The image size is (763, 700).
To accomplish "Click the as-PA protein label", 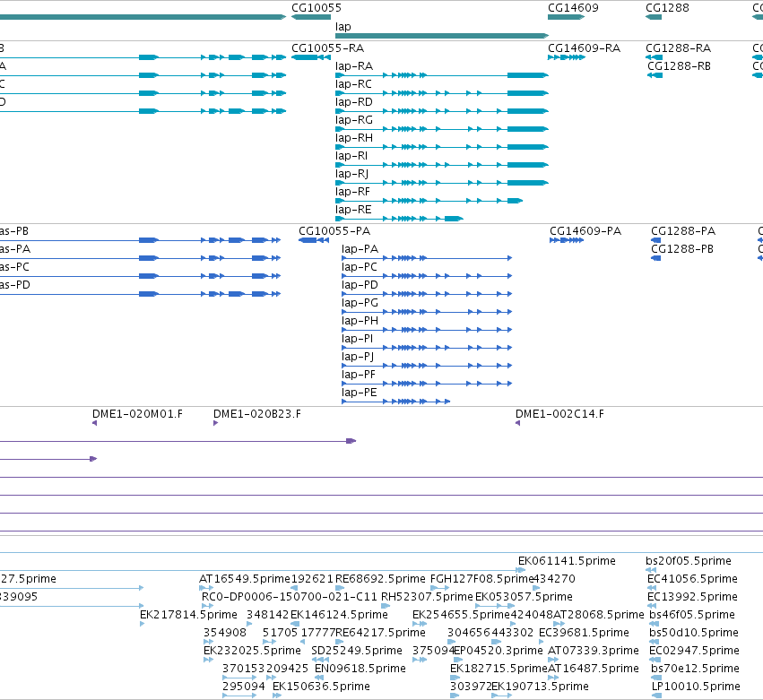I will pos(15,249).
